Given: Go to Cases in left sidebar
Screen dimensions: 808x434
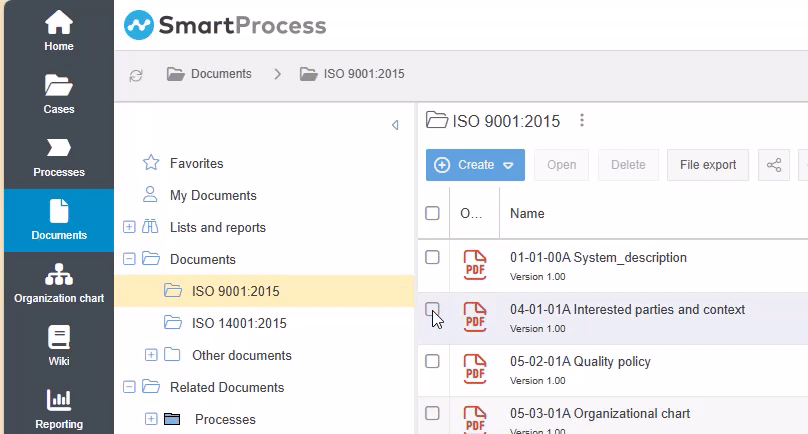Looking at the screenshot, I should tap(58, 94).
